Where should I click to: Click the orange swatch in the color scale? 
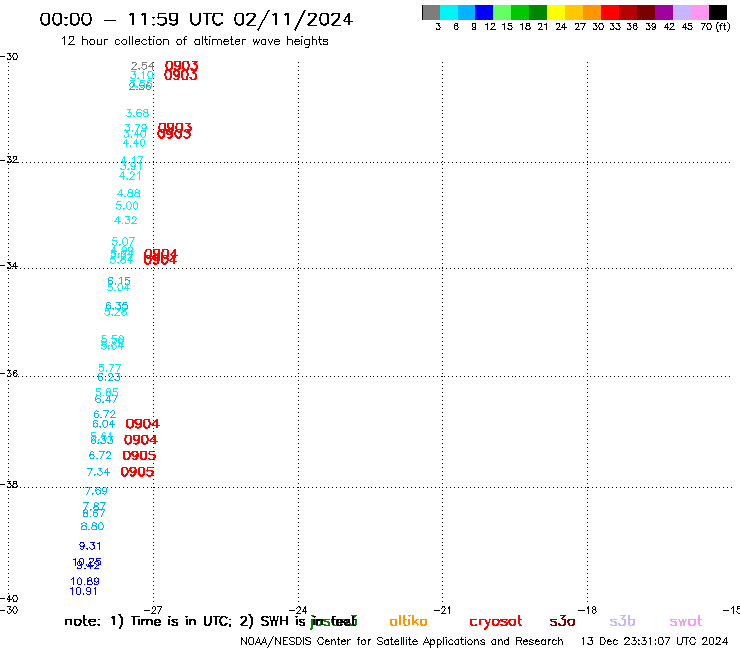592,12
